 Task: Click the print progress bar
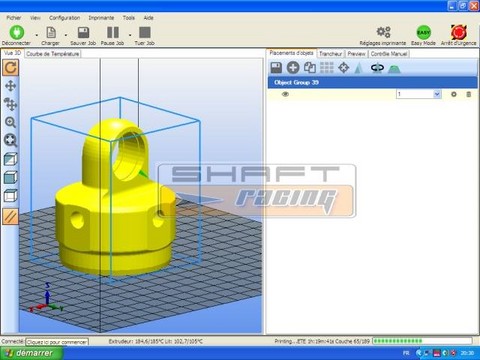coord(422,341)
